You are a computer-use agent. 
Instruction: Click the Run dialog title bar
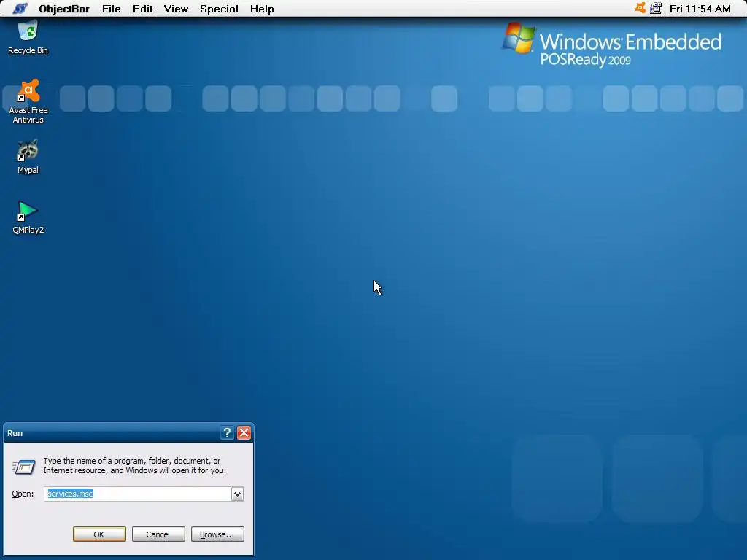[112, 433]
